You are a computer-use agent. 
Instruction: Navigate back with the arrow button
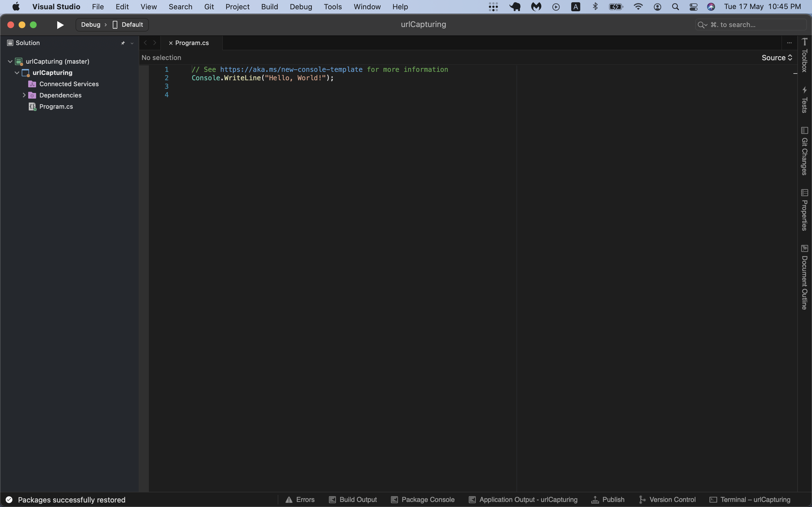click(x=145, y=43)
